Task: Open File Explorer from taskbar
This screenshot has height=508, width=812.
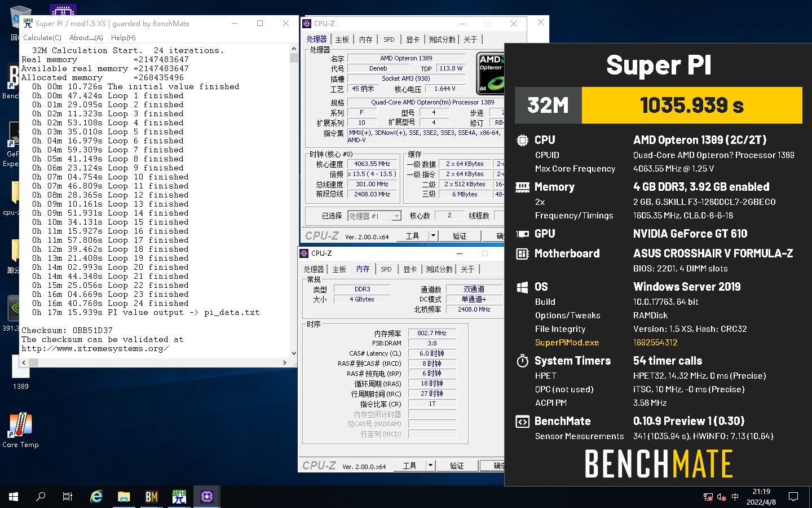Action: 123,497
